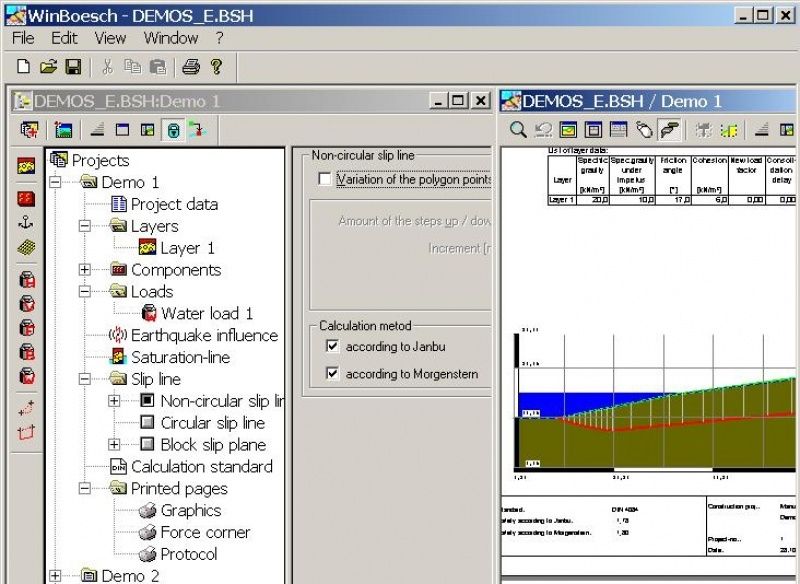Click the blue water area in the graphic
The width and height of the screenshot is (800, 584).
[571, 402]
